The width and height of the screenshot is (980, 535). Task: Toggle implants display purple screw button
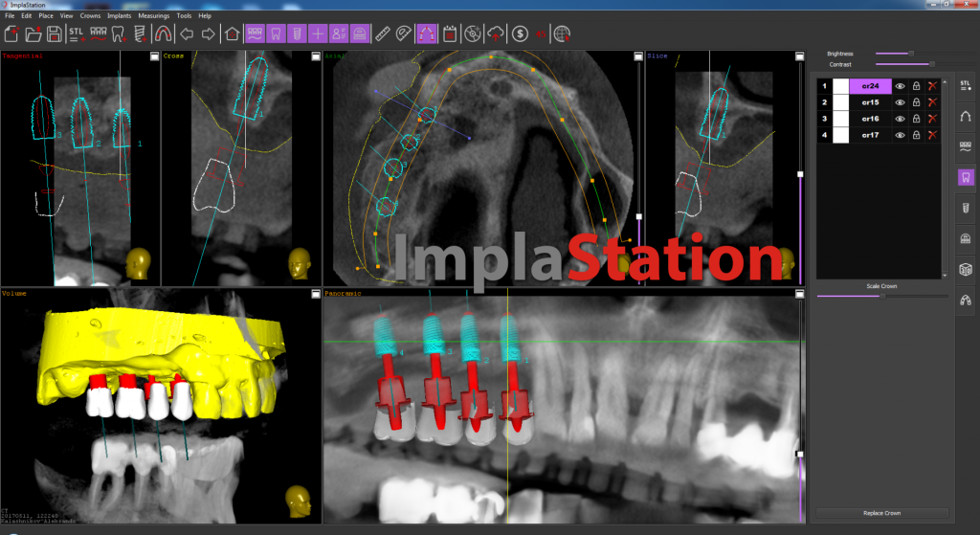point(297,33)
